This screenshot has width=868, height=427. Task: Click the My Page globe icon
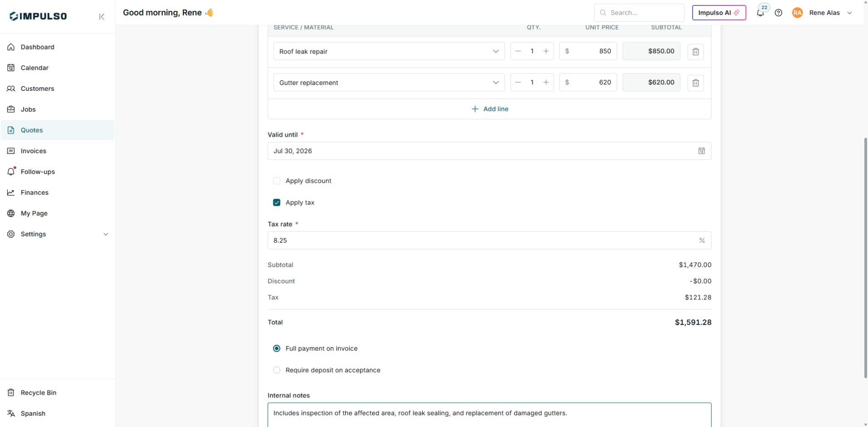pyautogui.click(x=11, y=213)
